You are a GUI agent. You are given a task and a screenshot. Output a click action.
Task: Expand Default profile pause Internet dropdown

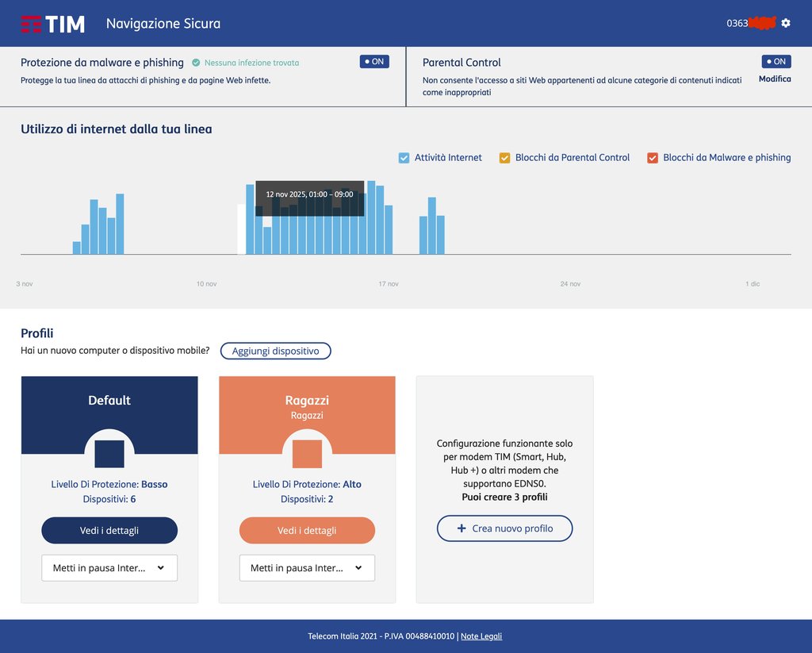tap(109, 568)
